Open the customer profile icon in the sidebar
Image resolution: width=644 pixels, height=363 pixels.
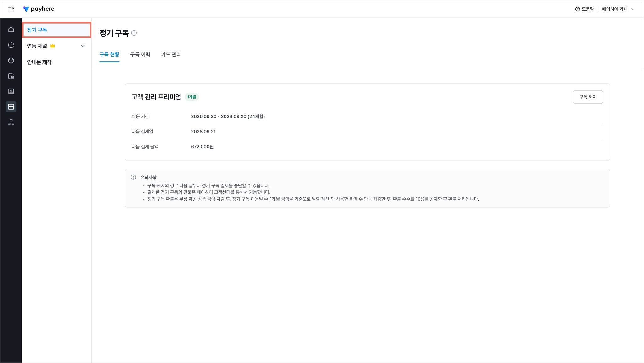click(11, 91)
